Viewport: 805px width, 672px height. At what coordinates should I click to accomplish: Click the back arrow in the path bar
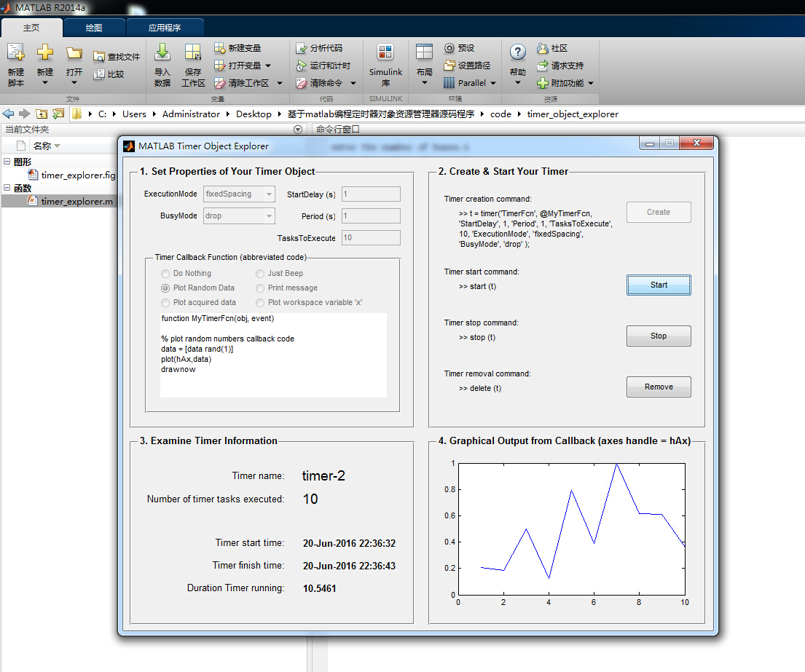pos(8,114)
